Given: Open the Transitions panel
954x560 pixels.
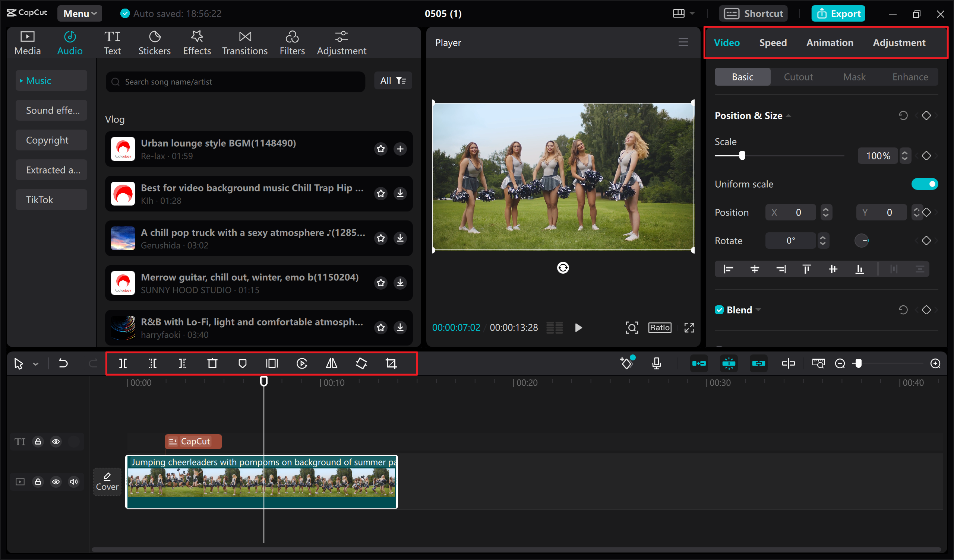Looking at the screenshot, I should [x=244, y=42].
